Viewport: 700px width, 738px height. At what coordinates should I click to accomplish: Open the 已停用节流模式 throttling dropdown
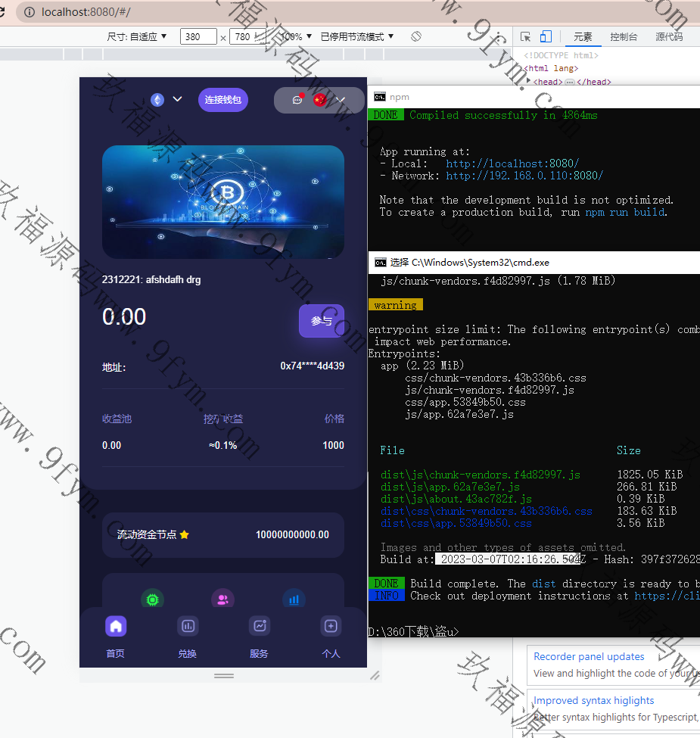(357, 36)
